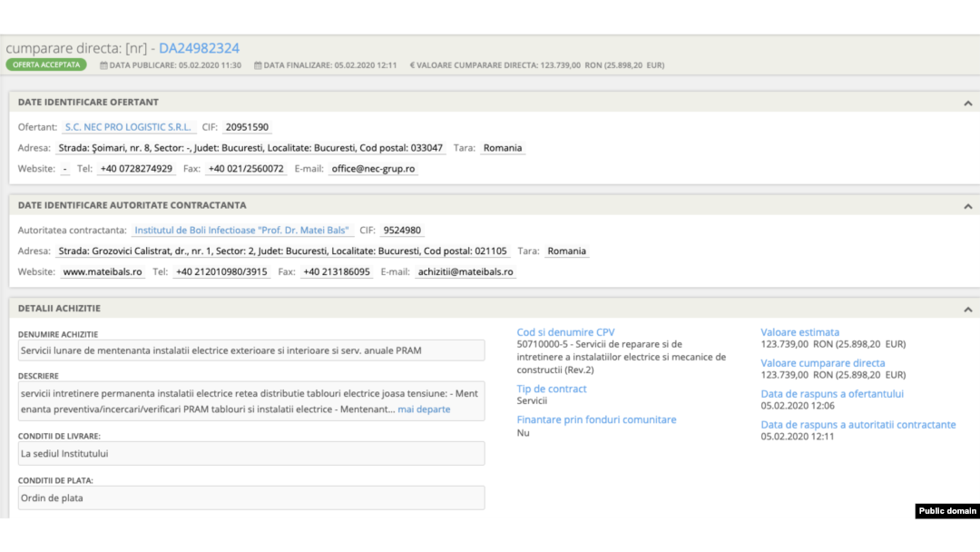Collapse the DETALII ACHIZITIE section
980x552 pixels.
(967, 310)
